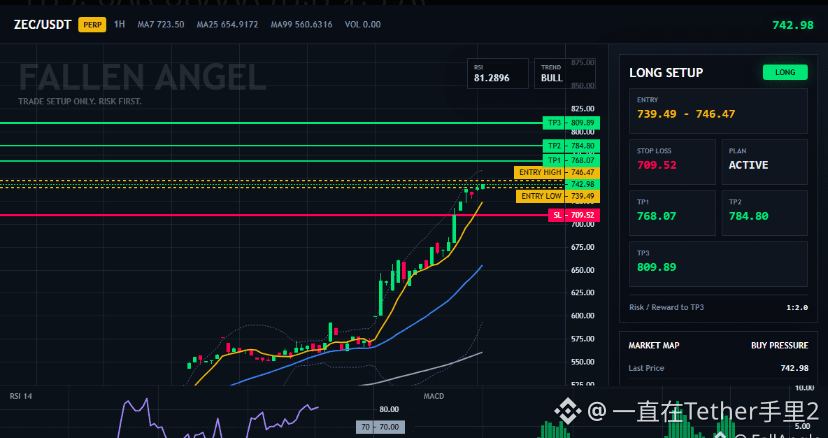Image resolution: width=828 pixels, height=438 pixels.
Task: Click the TP3 809.89 chart line tag
Action: click(571, 123)
